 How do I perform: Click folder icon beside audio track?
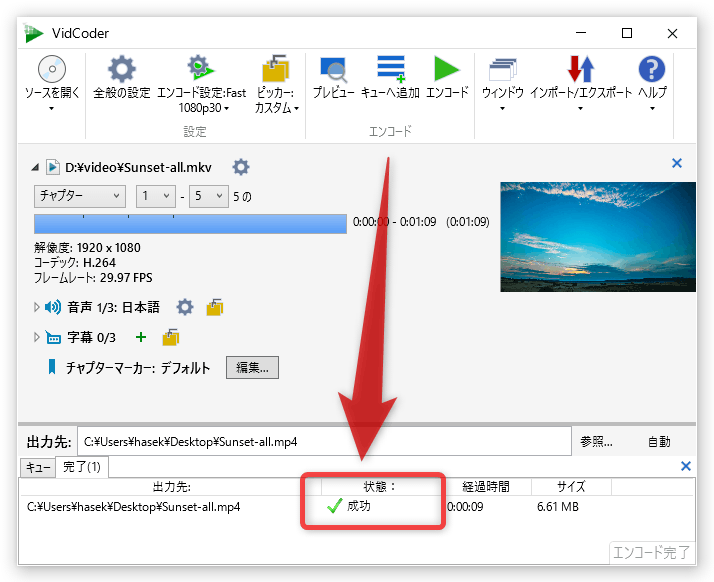tap(214, 307)
